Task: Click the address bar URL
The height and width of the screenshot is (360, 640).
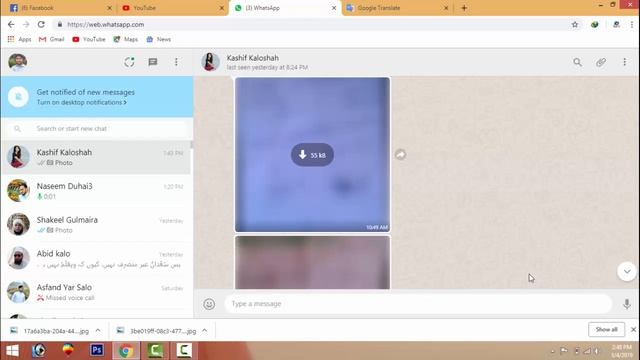Action: click(x=106, y=24)
